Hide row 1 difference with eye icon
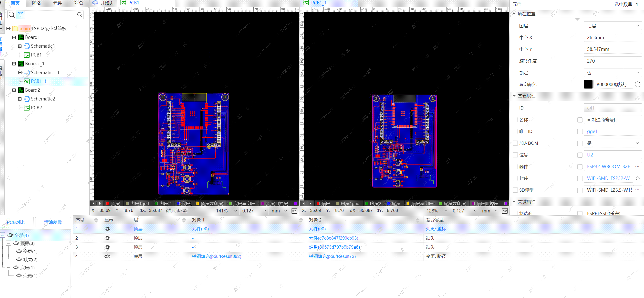Screen dimensions: 644x298 click(x=107, y=229)
